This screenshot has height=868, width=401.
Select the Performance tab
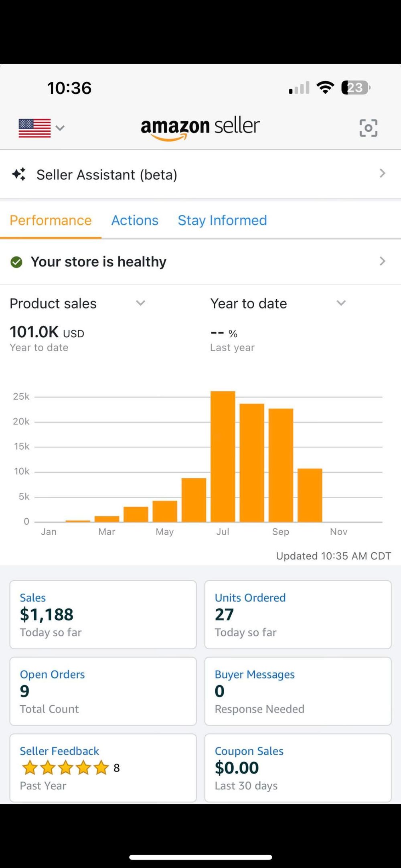point(51,220)
